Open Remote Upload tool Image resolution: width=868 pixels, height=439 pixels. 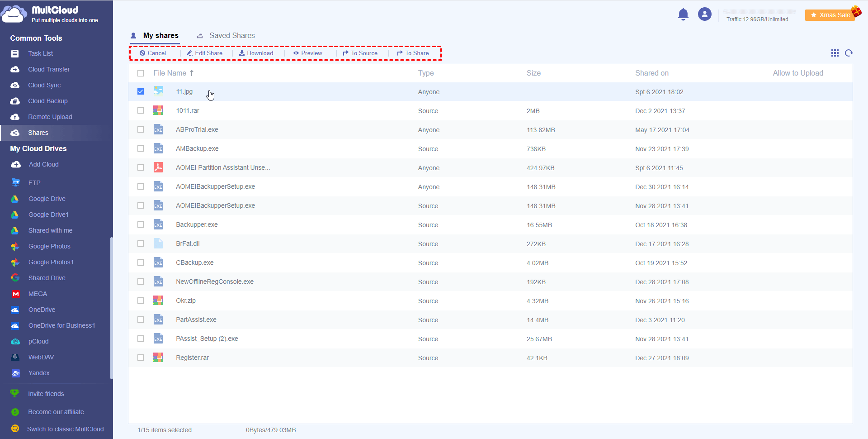click(50, 117)
